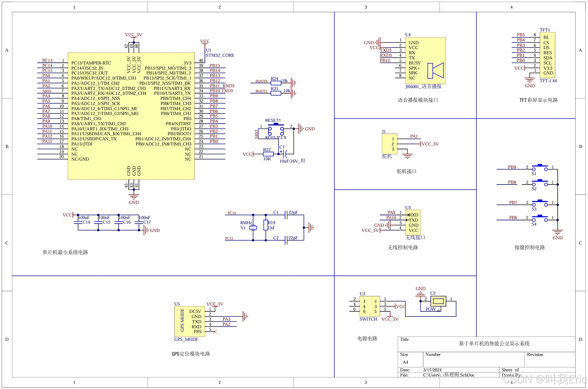The height and width of the screenshot is (389, 588).
Task: Select capacitor C7 10uF symbol
Action: click(284, 154)
